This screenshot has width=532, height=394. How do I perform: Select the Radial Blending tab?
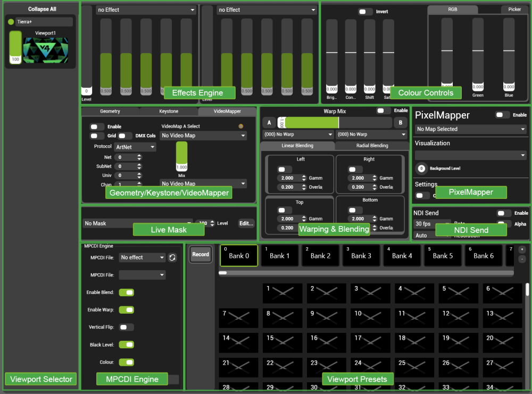click(372, 146)
